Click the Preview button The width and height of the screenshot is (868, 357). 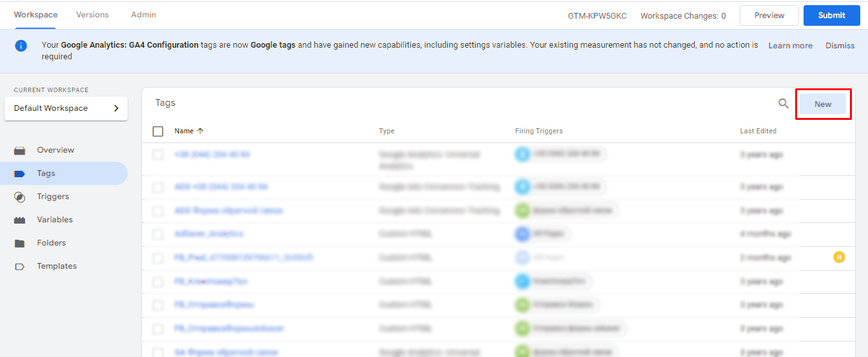point(769,15)
